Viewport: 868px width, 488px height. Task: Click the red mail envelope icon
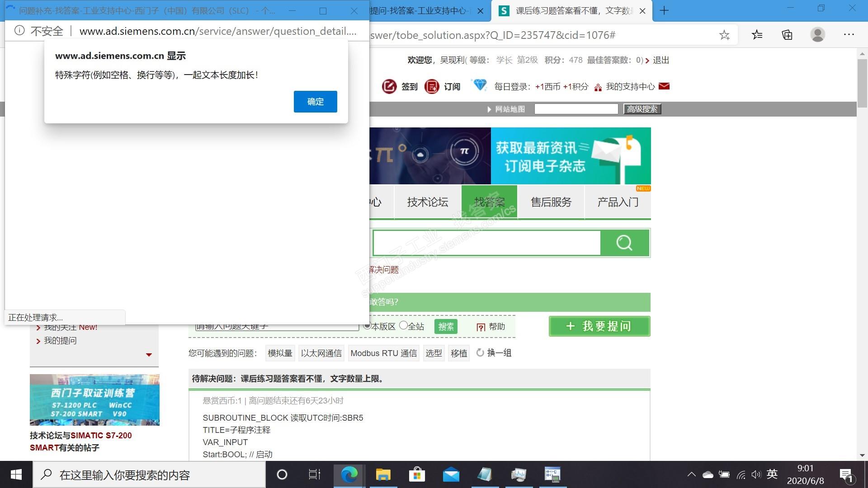(664, 86)
